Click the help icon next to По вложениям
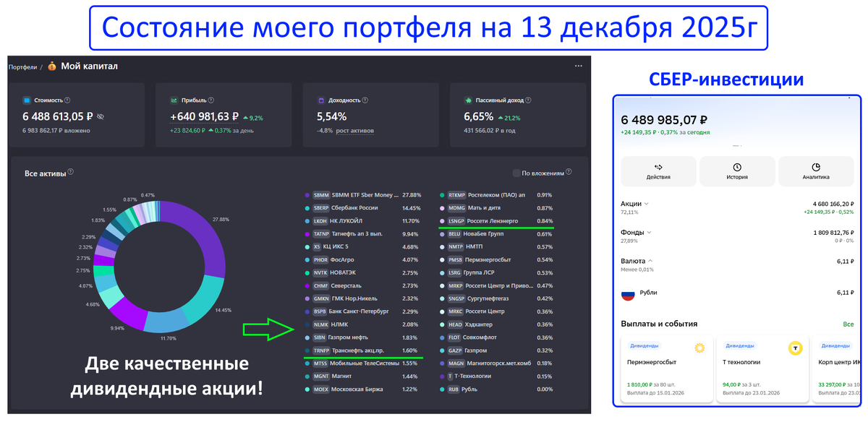Screen dimensions: 868x422 tap(569, 172)
